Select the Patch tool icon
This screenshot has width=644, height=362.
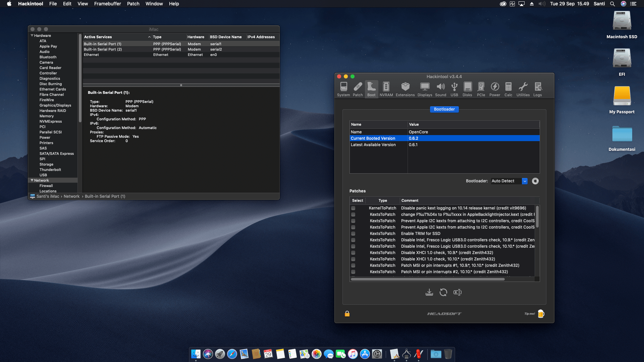(x=358, y=89)
